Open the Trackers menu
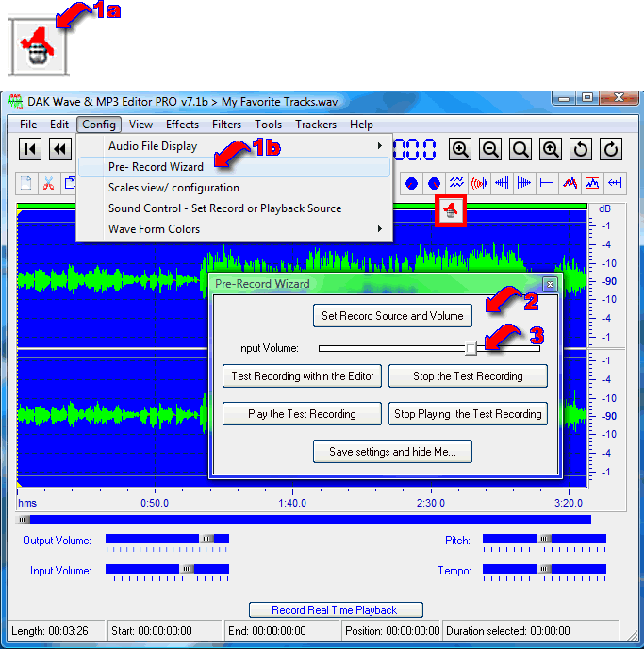 tap(316, 125)
